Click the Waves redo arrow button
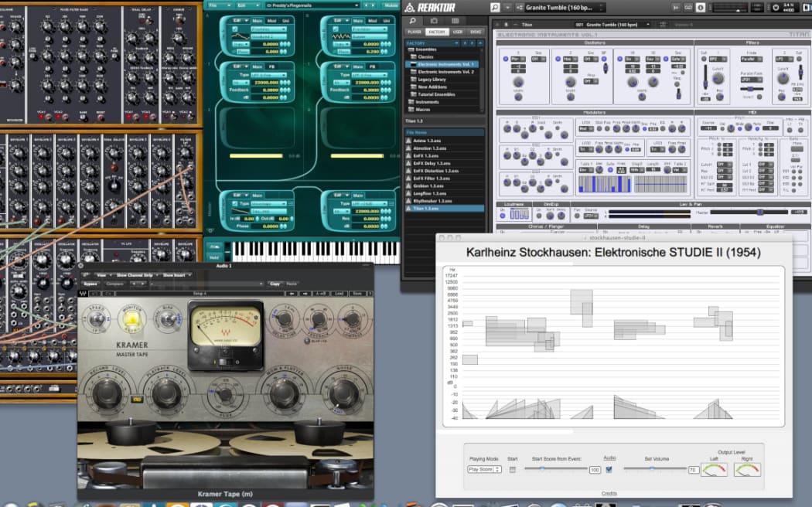This screenshot has width=812, height=507. [109, 294]
